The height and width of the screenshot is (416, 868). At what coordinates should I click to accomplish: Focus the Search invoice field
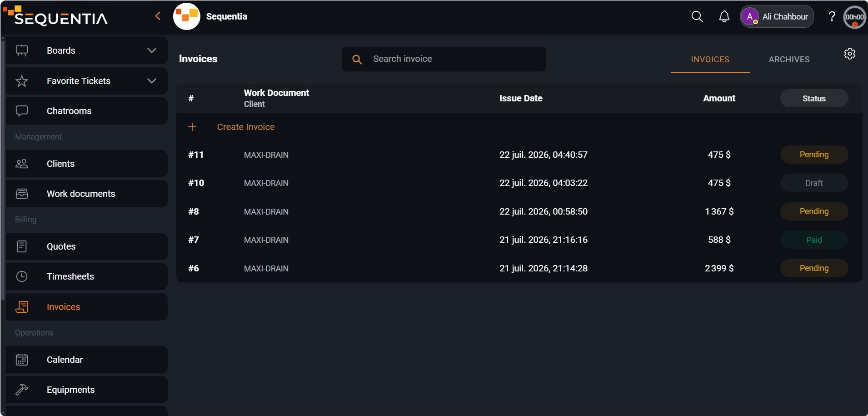pyautogui.click(x=444, y=59)
